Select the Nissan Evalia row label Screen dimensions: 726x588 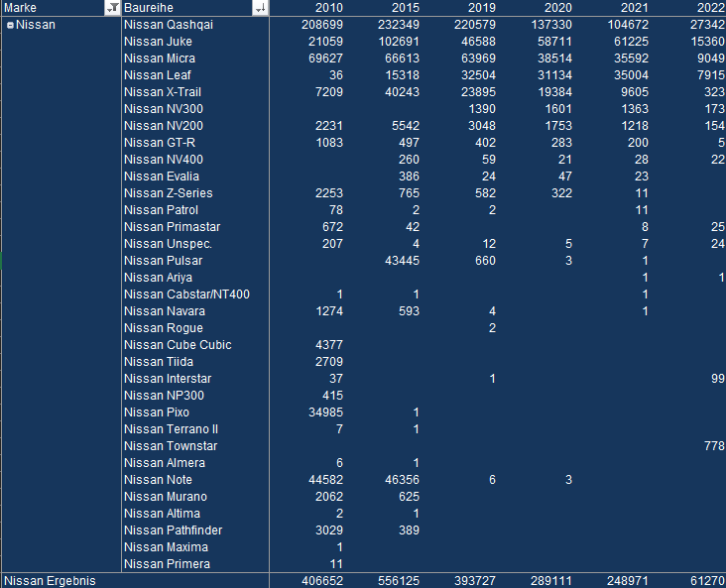(162, 176)
